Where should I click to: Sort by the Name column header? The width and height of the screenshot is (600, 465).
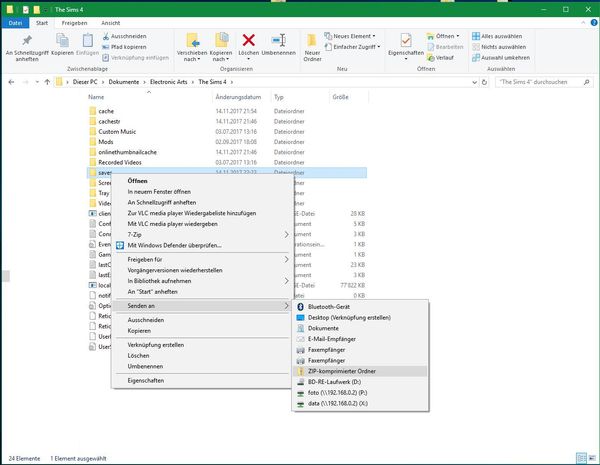point(149,97)
